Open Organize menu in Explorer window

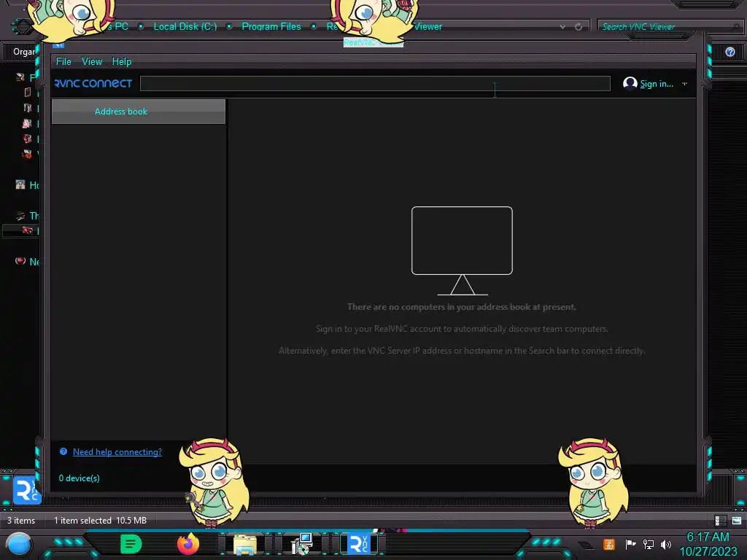24,52
